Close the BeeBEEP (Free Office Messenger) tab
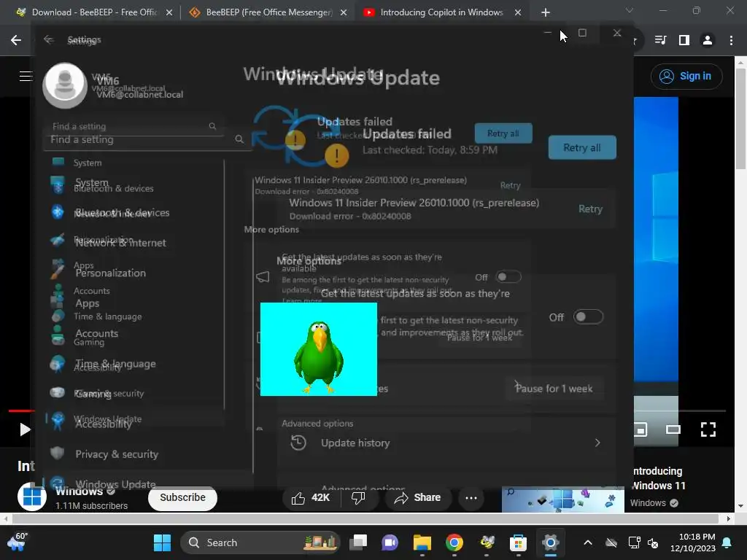The image size is (747, 560). click(x=344, y=12)
